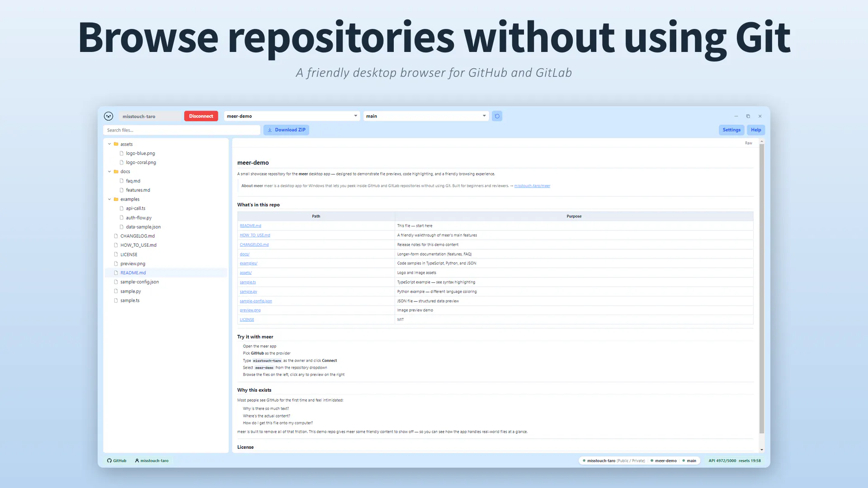
Task: Click the file icon beside preview.png in tree
Action: [x=116, y=264]
